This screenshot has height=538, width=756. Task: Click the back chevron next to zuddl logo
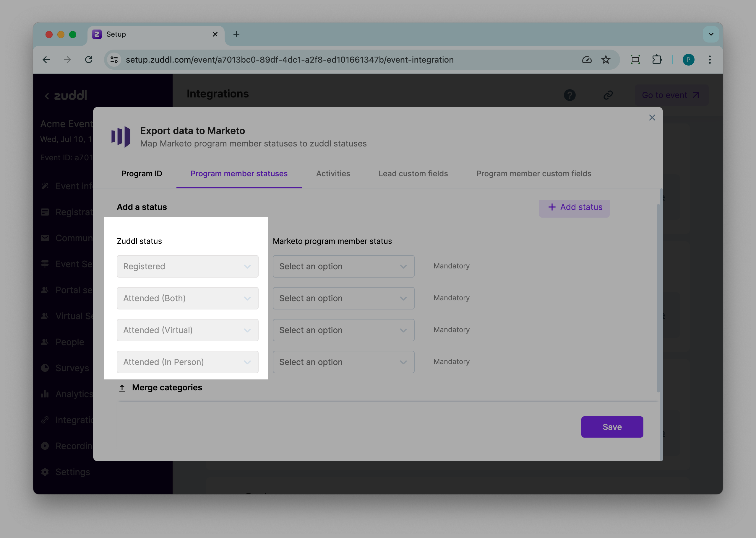click(47, 96)
